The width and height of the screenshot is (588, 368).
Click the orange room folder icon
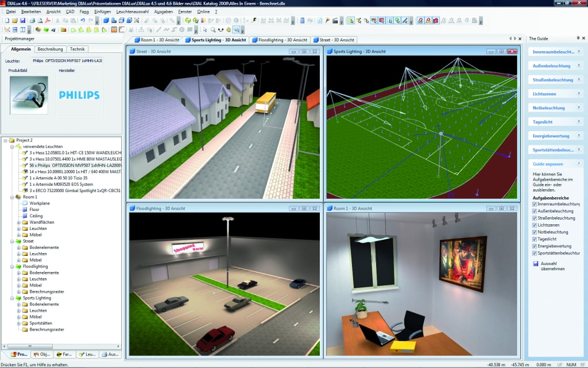63,30
